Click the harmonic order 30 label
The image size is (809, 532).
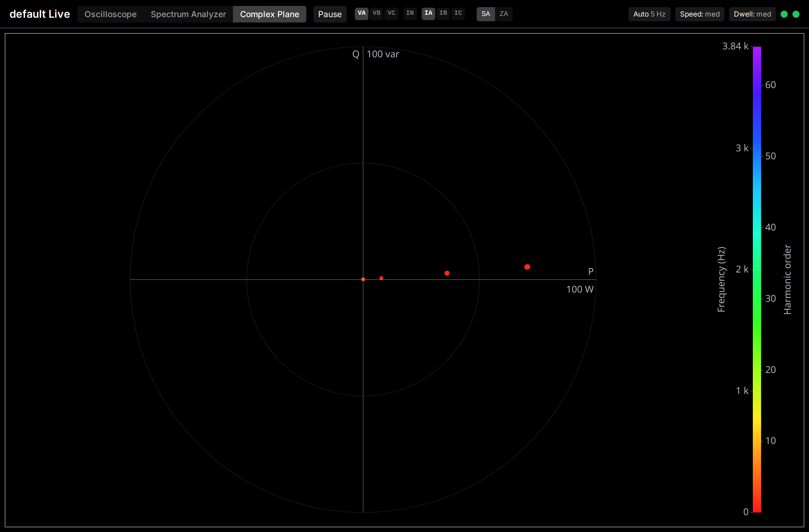tap(771, 299)
